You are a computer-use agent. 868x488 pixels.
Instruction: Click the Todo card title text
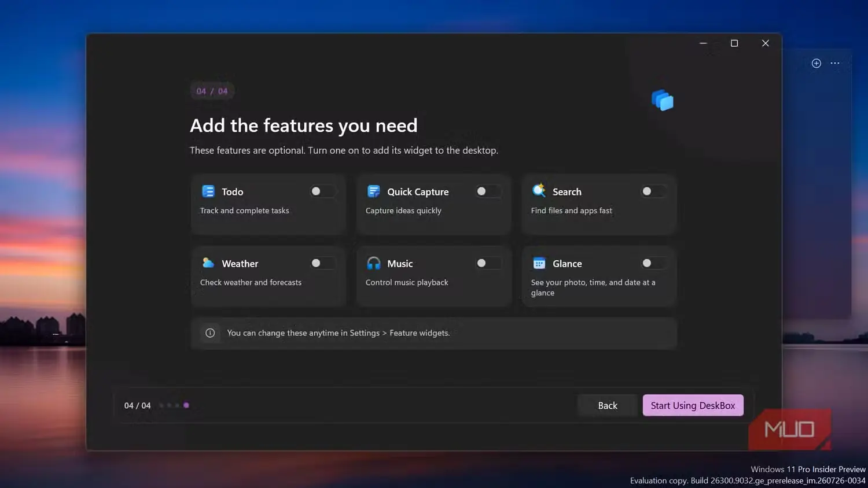(x=233, y=192)
